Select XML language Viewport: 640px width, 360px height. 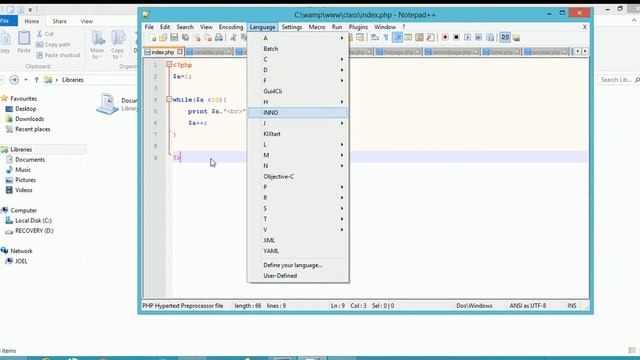click(x=298, y=240)
